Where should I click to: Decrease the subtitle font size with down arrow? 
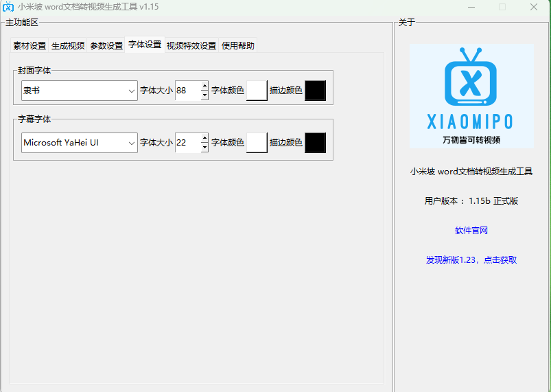[x=204, y=147]
